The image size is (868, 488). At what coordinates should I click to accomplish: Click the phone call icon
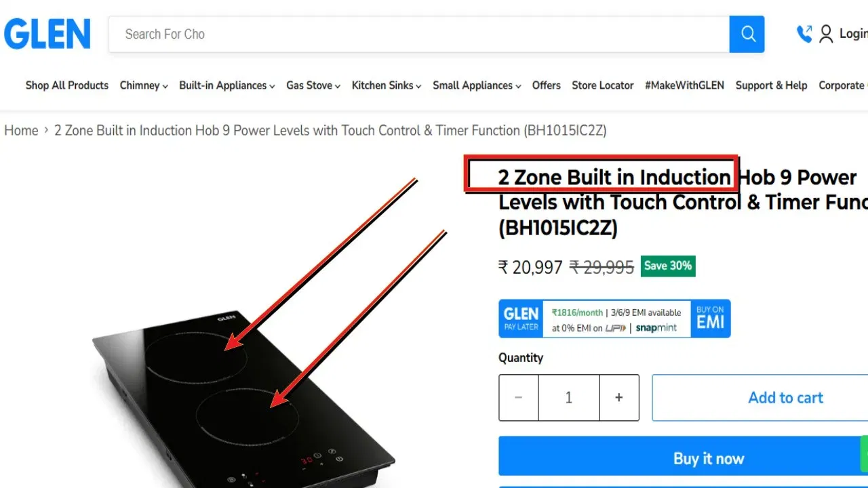(804, 34)
